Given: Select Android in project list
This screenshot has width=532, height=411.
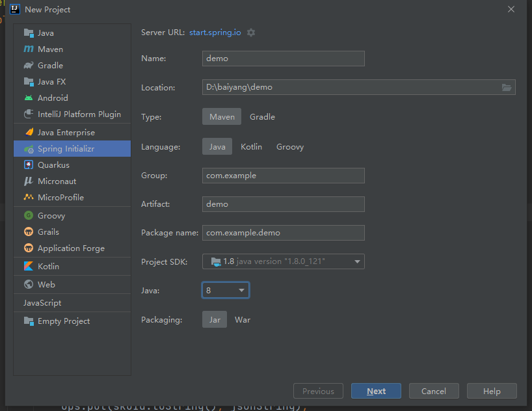Looking at the screenshot, I should pyautogui.click(x=72, y=98).
